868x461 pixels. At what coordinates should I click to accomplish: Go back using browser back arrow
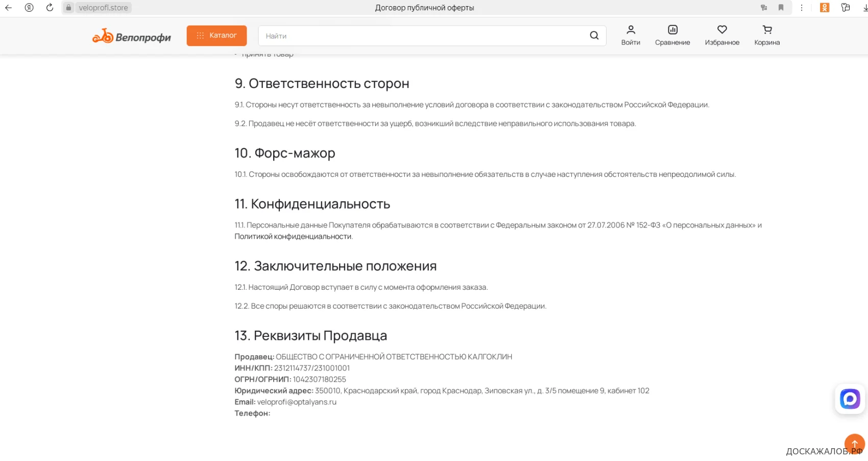pyautogui.click(x=9, y=8)
